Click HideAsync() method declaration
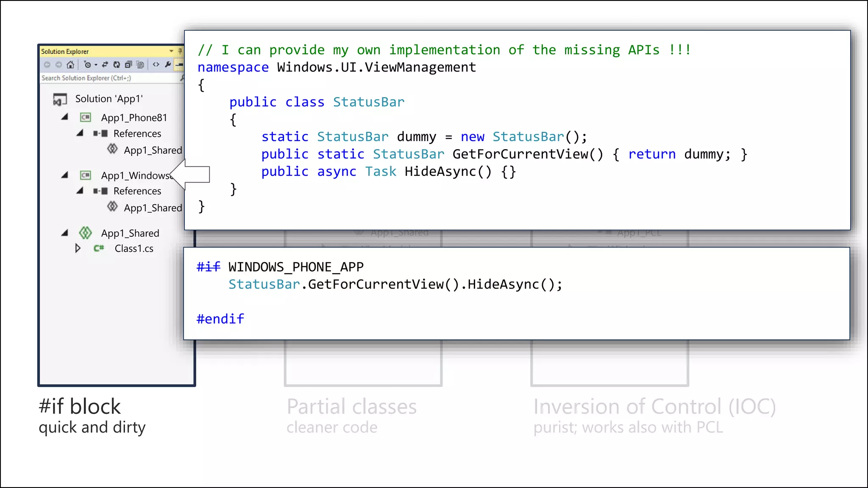This screenshot has width=868, height=488. 448,172
